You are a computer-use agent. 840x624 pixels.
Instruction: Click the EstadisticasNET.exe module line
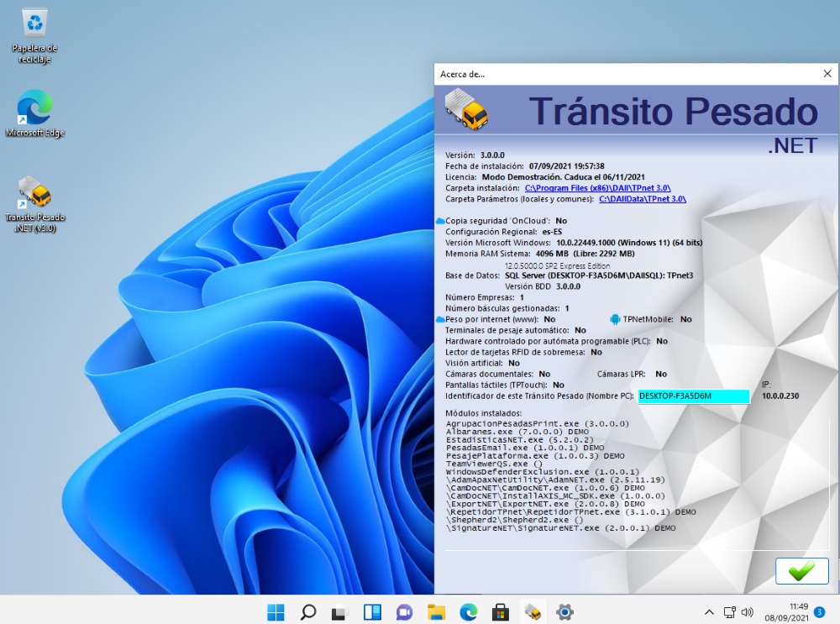coord(520,440)
